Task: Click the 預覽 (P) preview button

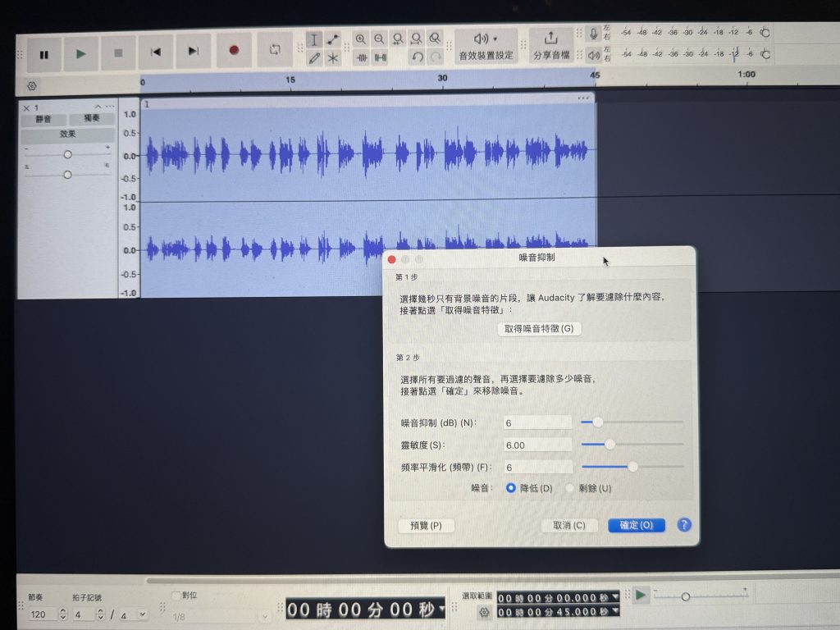Action: pyautogui.click(x=426, y=526)
